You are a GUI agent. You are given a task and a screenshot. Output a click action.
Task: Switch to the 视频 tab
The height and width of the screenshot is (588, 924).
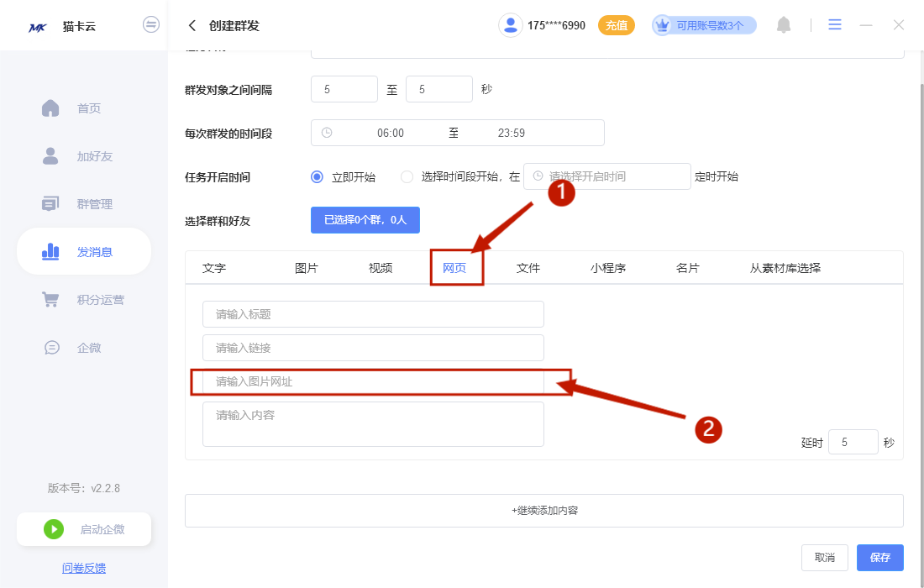click(x=380, y=268)
